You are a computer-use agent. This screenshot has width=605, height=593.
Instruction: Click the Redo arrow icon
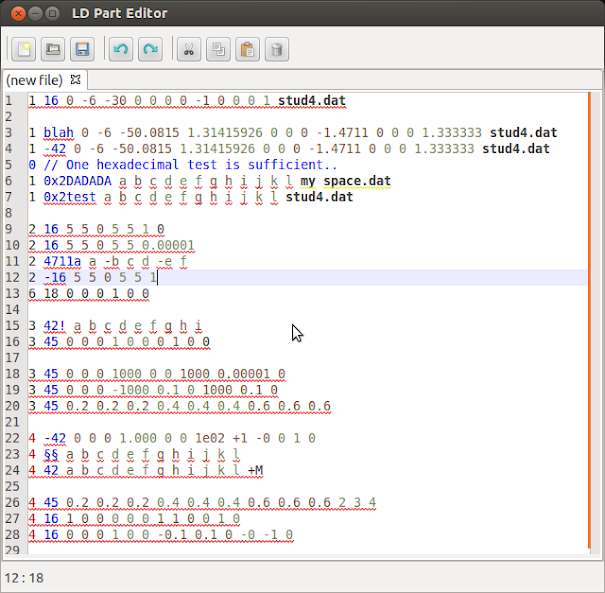pyautogui.click(x=150, y=49)
